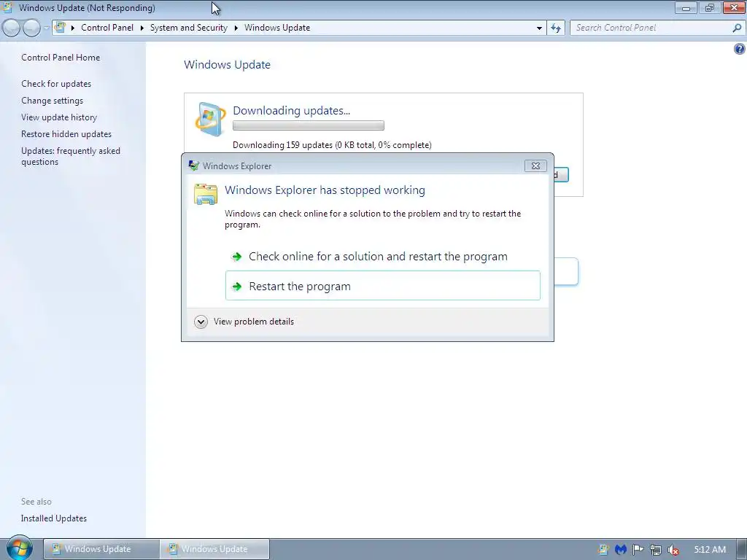Open Restore hidden updates link

(x=66, y=134)
